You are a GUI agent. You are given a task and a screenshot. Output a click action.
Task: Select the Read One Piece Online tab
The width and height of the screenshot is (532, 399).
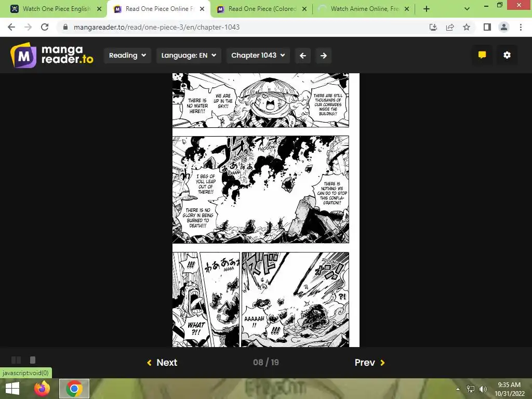coord(159,9)
